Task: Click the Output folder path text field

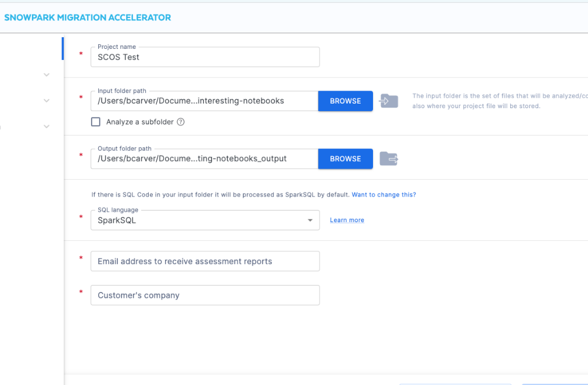Action: coord(204,159)
